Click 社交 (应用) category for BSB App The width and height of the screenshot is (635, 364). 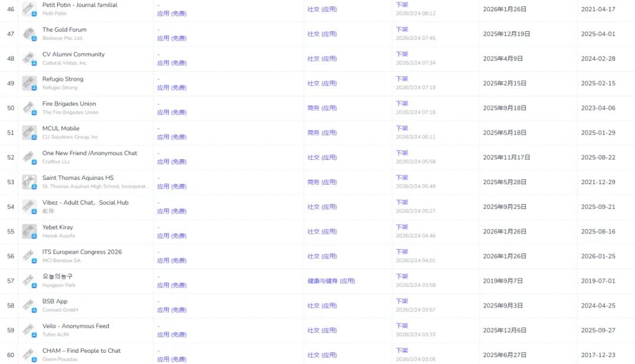pos(322,306)
